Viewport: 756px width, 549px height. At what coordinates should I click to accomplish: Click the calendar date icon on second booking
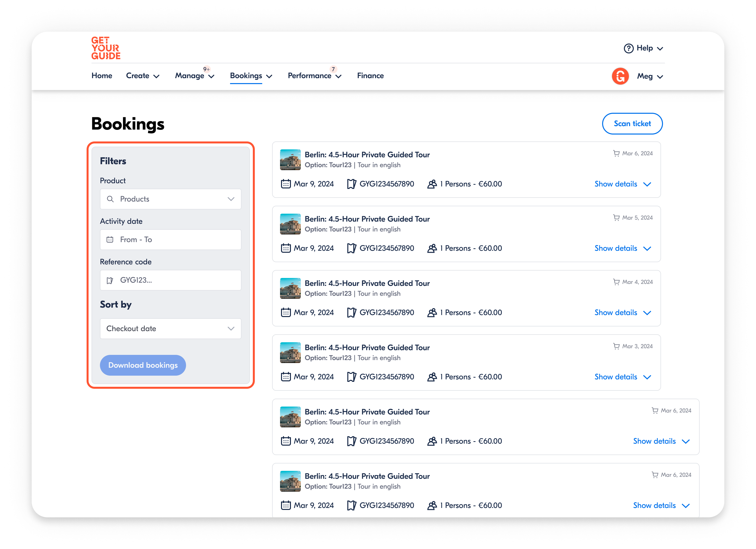click(x=286, y=248)
